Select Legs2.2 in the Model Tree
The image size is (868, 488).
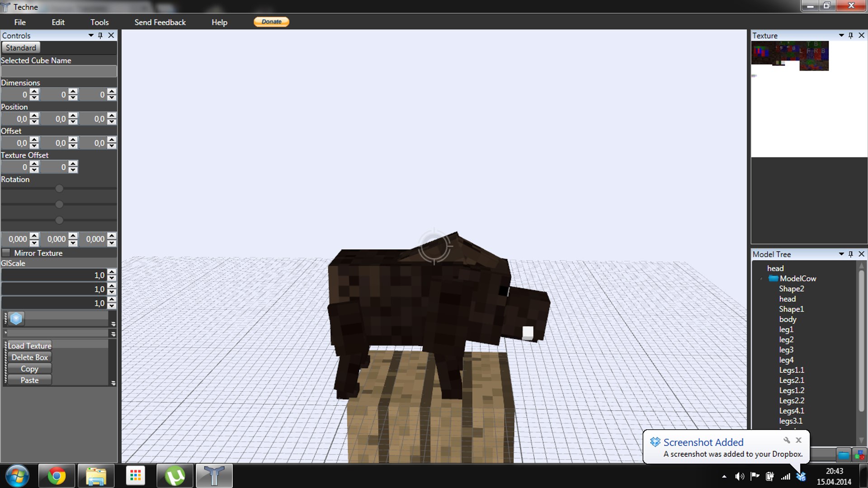pos(792,401)
